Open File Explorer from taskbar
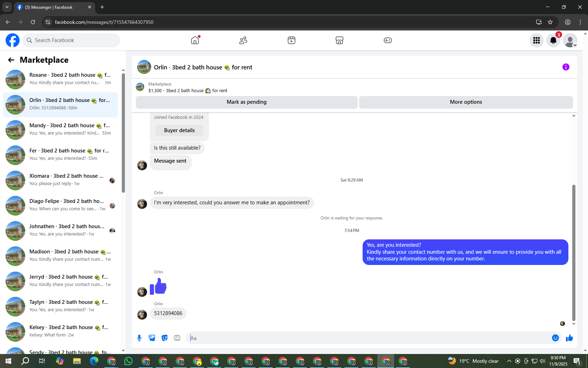This screenshot has width=588, height=368. pos(77,361)
